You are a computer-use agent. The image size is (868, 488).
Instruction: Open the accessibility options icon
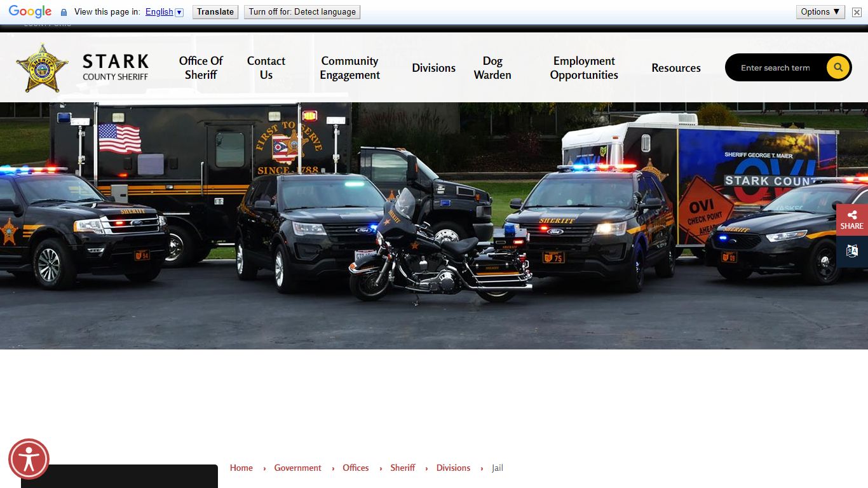pyautogui.click(x=29, y=459)
